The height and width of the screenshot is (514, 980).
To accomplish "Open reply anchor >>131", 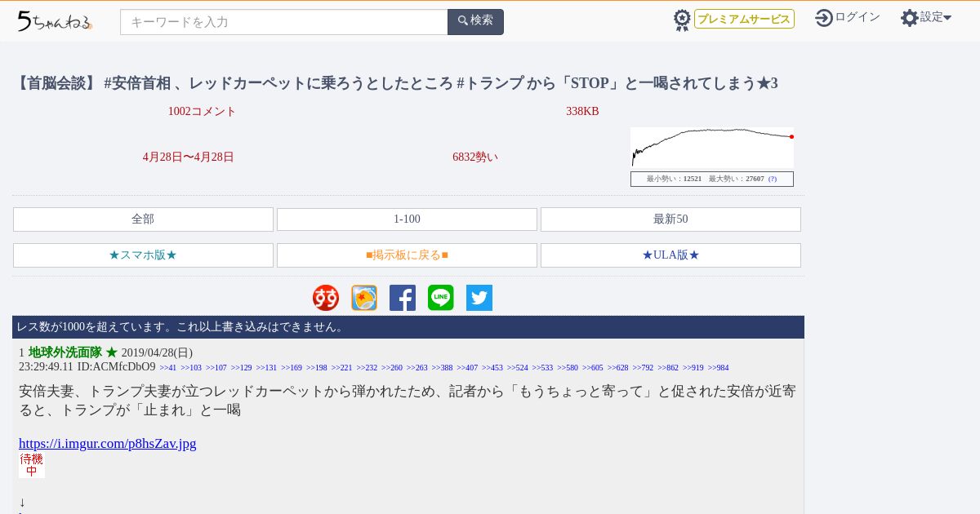I will (x=266, y=368).
